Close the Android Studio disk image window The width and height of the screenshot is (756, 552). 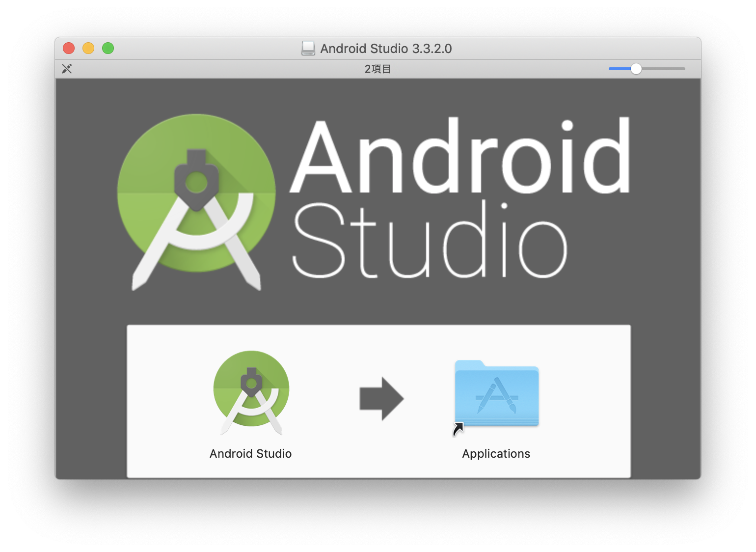(69, 48)
